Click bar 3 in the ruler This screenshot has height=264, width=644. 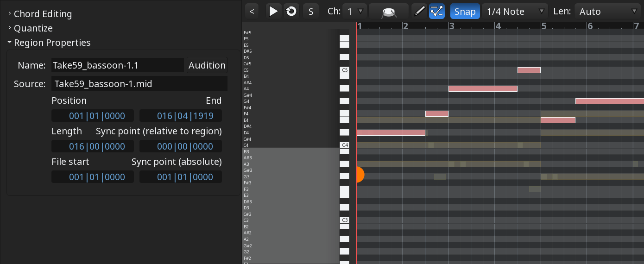click(452, 26)
